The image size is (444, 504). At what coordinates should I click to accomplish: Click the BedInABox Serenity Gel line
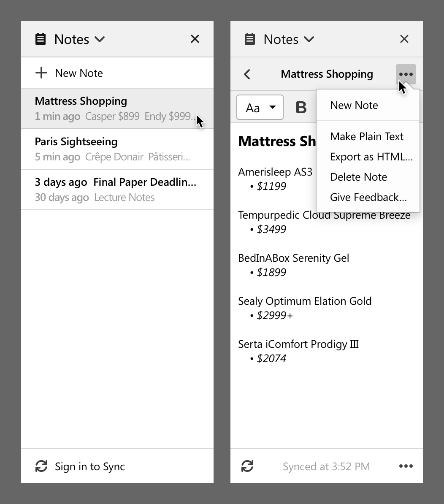[x=293, y=258]
